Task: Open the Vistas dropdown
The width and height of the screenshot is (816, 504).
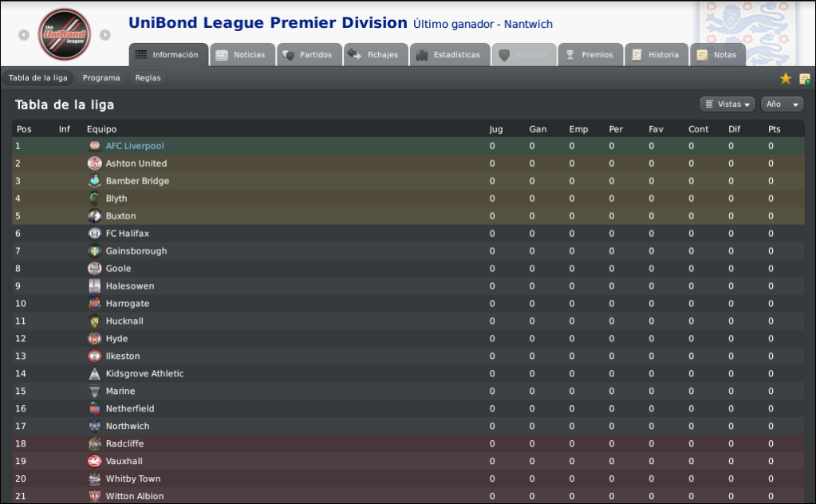Action: [x=727, y=104]
